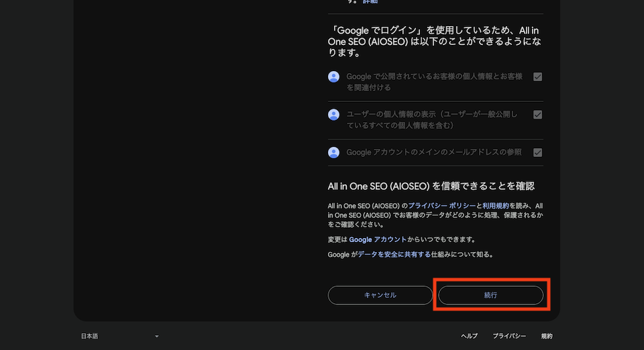Viewport: 644px width, 350px height.
Task: Click the 続行 continue button
Action: click(490, 295)
